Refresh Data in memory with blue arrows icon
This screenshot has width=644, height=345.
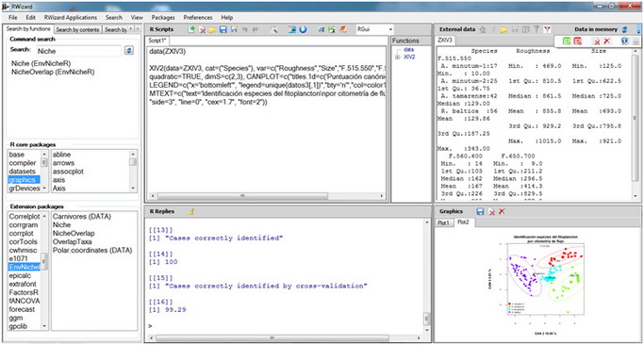(625, 29)
